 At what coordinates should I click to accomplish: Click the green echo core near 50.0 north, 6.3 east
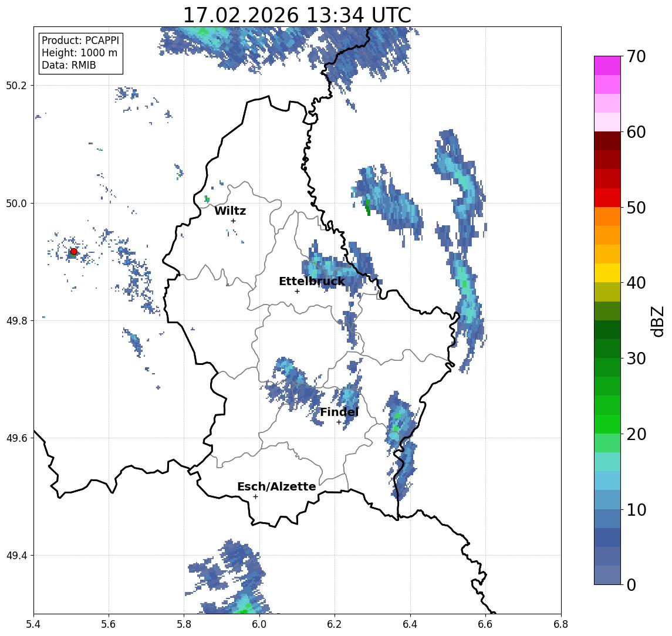(x=368, y=207)
